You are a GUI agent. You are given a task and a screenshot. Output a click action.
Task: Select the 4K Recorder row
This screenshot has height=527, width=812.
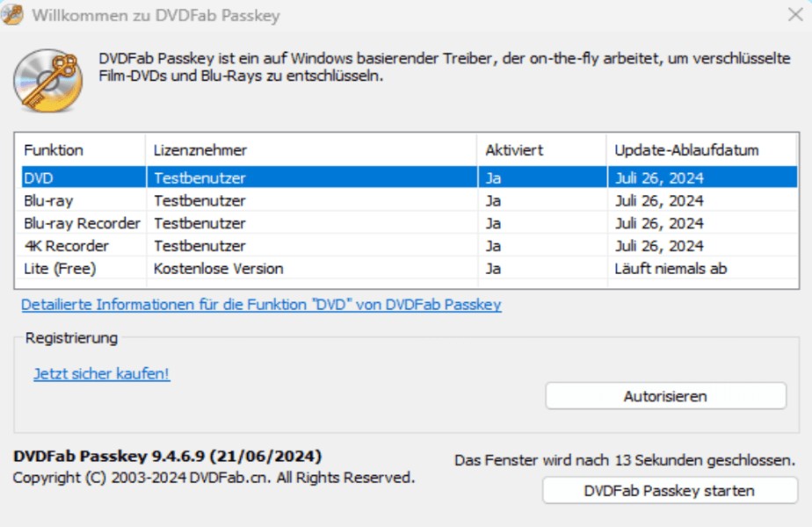pyautogui.click(x=410, y=246)
